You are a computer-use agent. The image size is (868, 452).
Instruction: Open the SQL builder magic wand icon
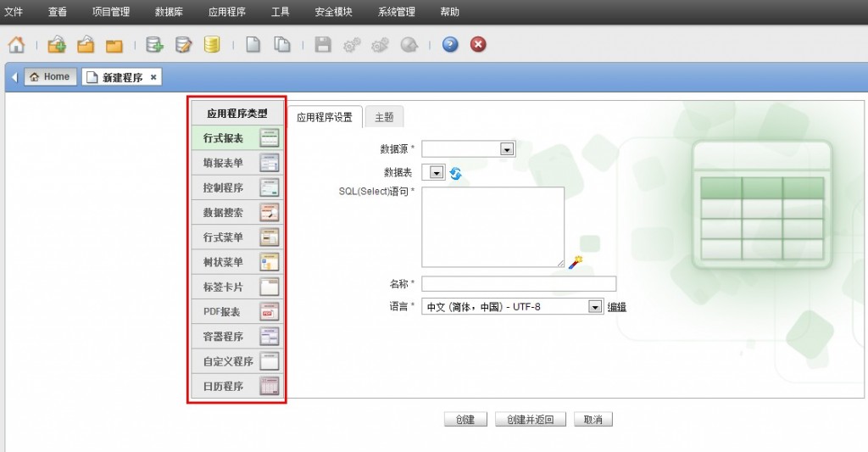click(576, 262)
